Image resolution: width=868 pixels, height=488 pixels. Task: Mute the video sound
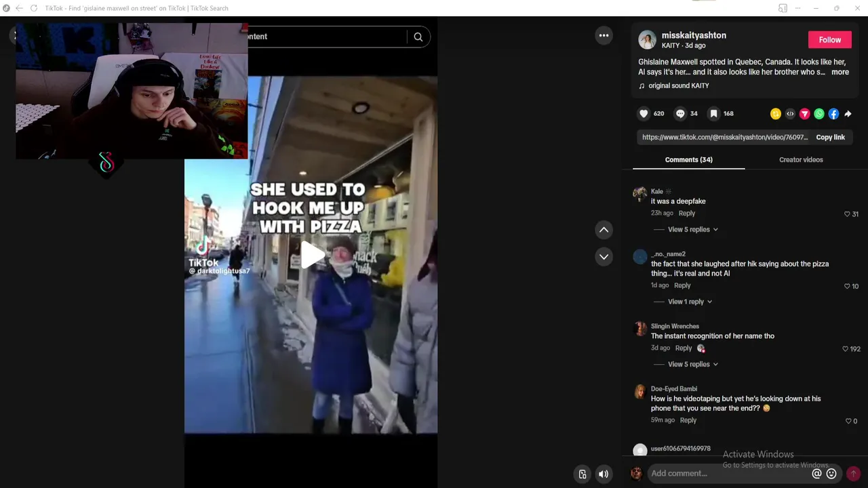(x=604, y=474)
